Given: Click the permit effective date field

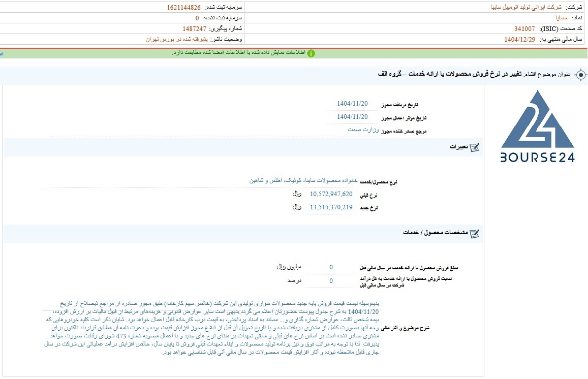Looking at the screenshot, I should click(352, 117).
